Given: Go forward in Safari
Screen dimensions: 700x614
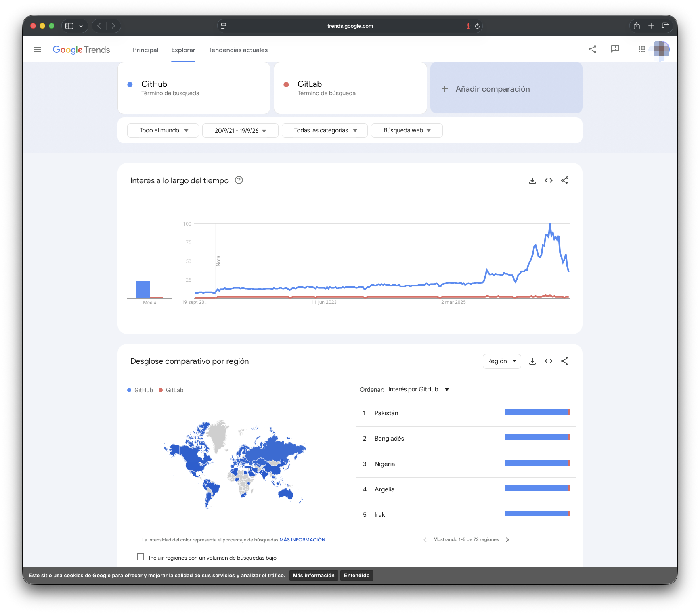Looking at the screenshot, I should click(113, 26).
